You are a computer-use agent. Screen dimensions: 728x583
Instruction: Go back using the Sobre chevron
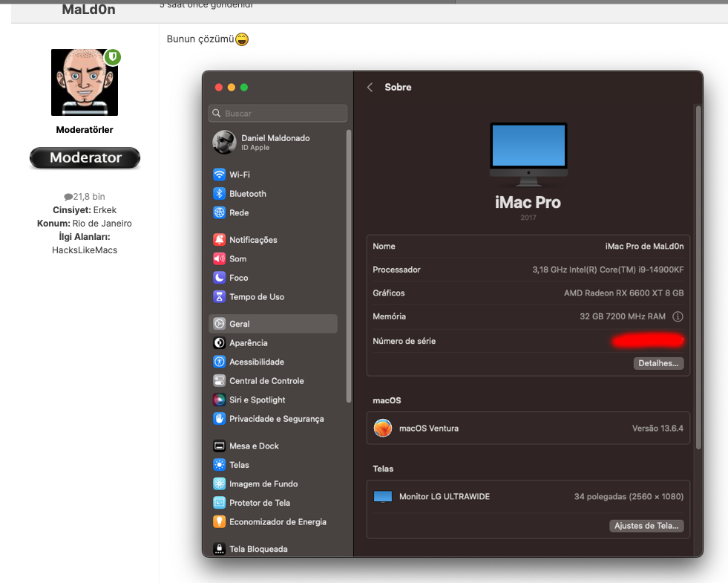pyautogui.click(x=370, y=88)
